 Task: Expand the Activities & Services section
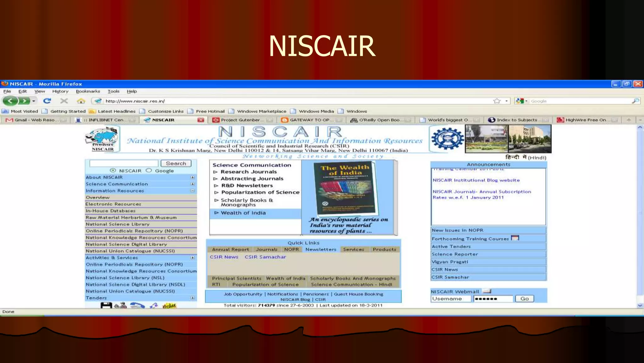coord(192,258)
